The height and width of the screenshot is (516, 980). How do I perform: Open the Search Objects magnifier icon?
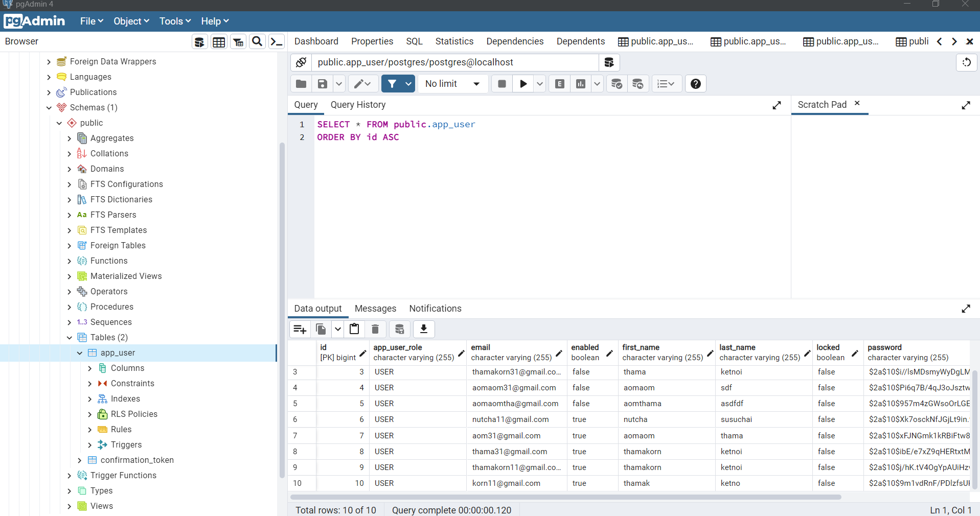coord(257,41)
